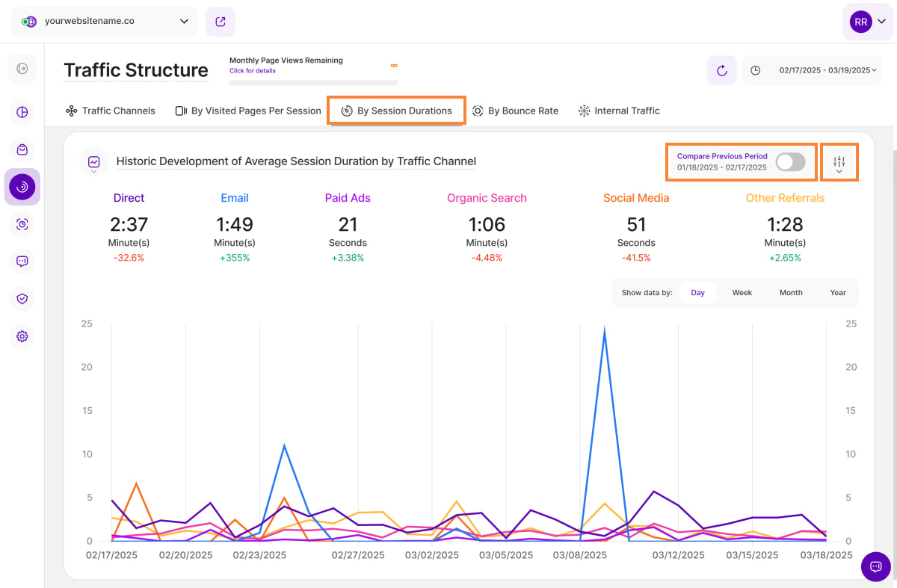Enable Compare Previous Period toggle

(790, 161)
